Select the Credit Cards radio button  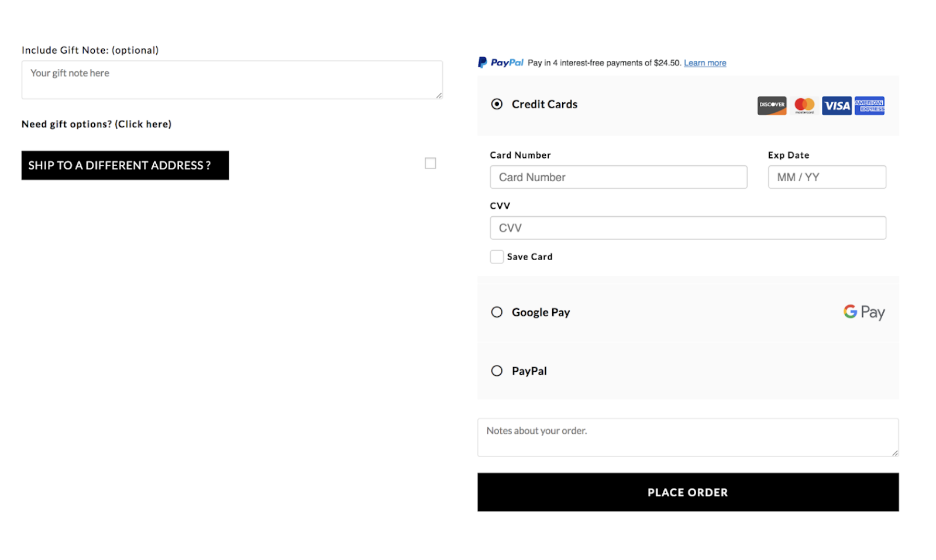[497, 104]
